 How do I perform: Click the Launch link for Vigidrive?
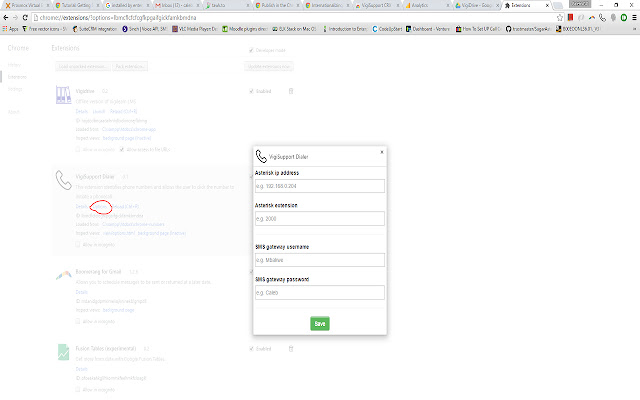point(99,111)
